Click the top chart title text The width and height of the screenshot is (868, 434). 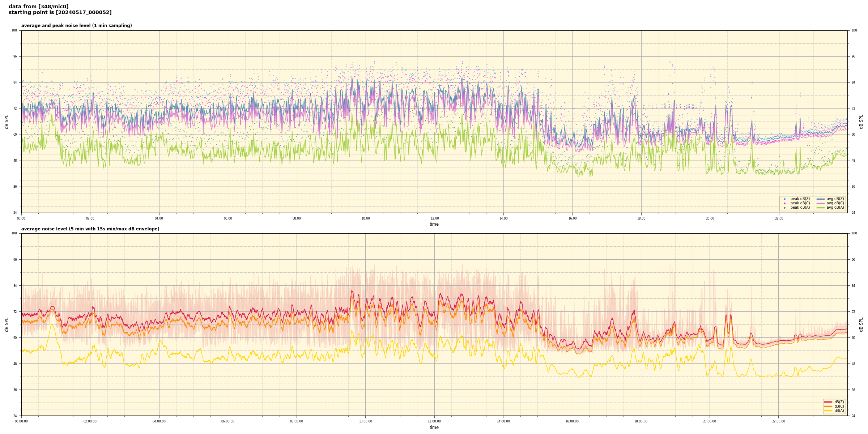pyautogui.click(x=76, y=26)
